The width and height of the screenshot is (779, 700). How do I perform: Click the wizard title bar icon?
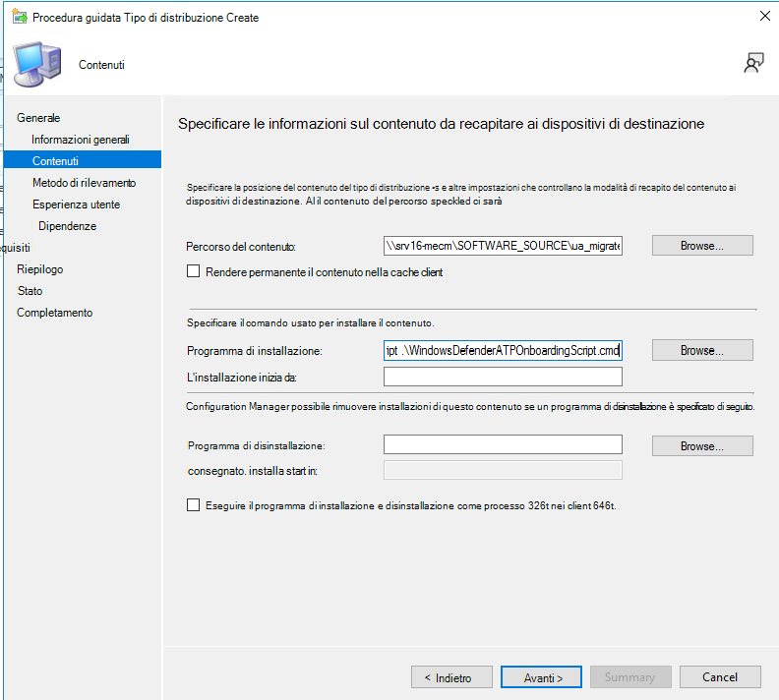coord(20,17)
